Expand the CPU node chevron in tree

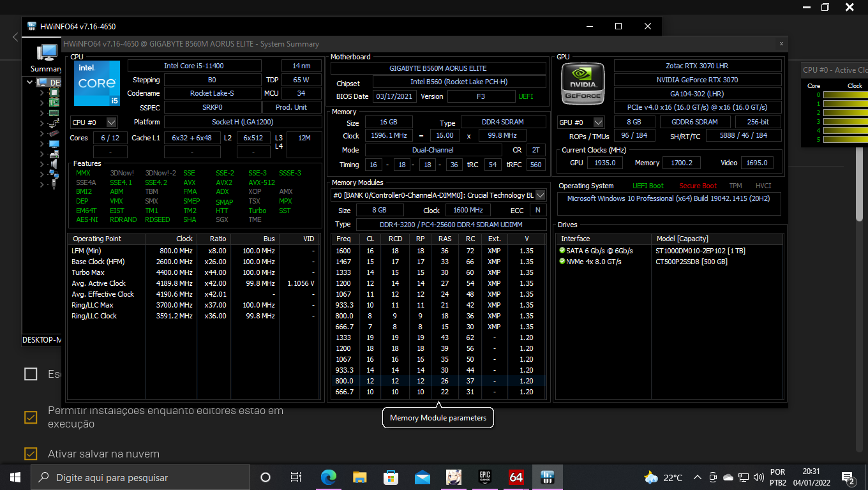[x=41, y=93]
